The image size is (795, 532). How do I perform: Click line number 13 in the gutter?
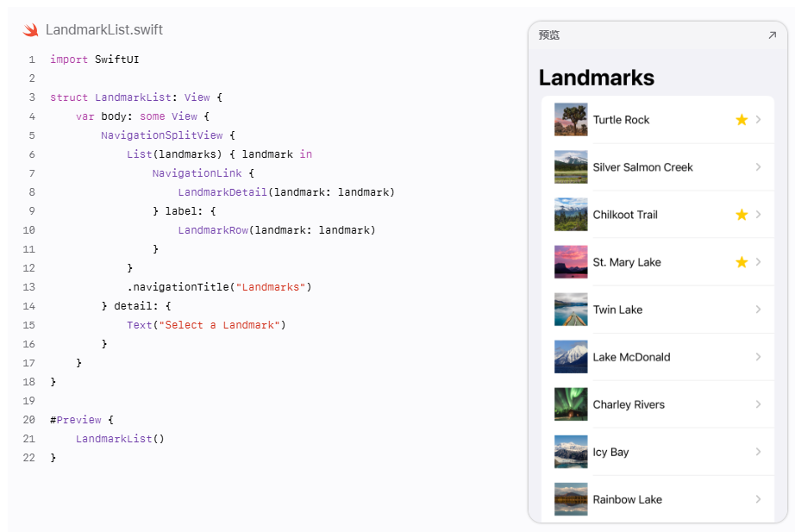point(29,287)
